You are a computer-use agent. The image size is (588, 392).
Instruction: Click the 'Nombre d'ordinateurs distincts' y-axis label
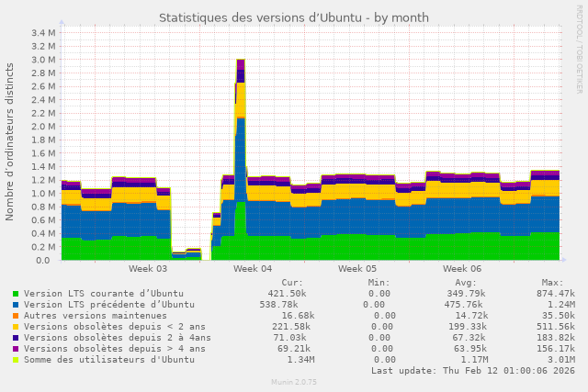pos(9,141)
